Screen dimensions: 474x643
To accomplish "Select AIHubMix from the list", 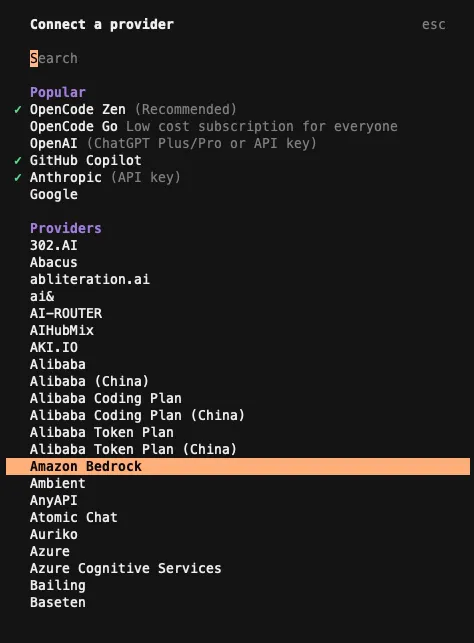I will click(x=62, y=331).
